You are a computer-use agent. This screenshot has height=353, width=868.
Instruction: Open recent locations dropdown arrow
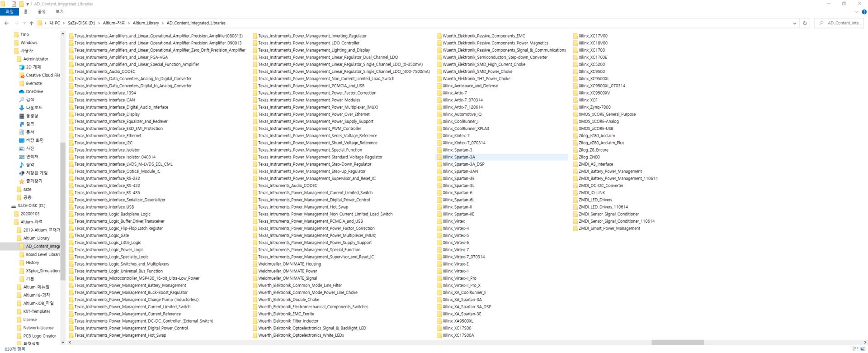point(24,23)
